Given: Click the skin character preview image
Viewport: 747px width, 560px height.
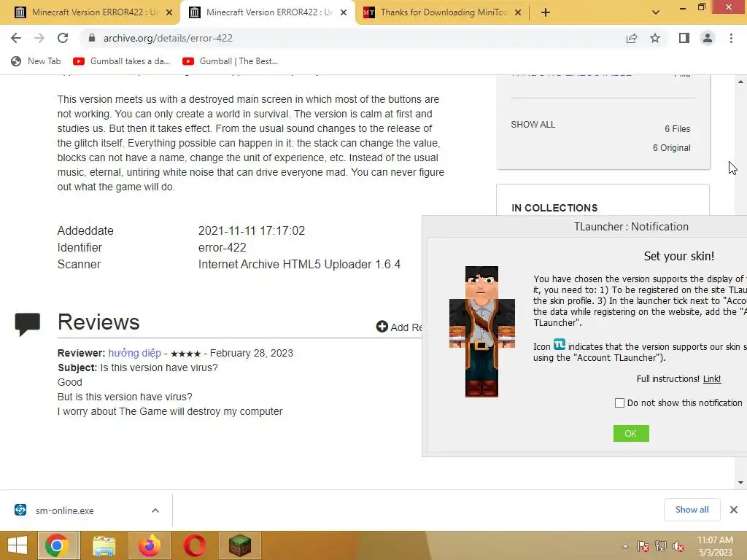Looking at the screenshot, I should tap(482, 332).
